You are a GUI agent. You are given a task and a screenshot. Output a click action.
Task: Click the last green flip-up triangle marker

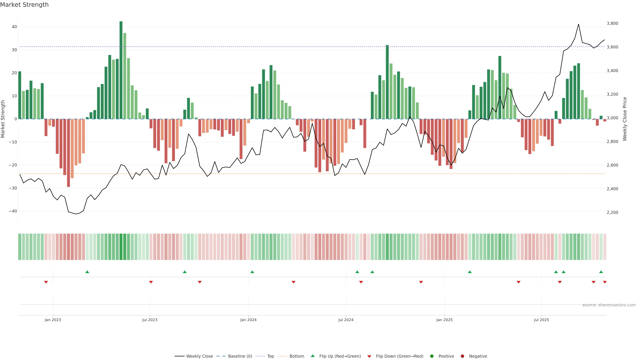pos(601,272)
